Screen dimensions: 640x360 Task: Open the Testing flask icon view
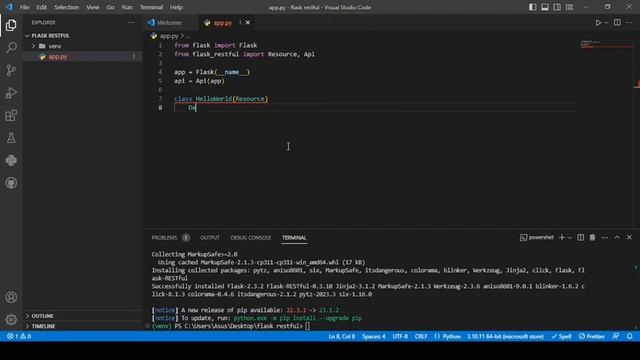pos(11,138)
